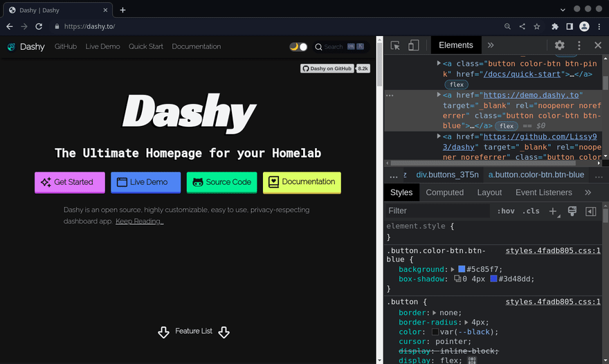
Task: Reload the page in browser toolbar
Action: [39, 26]
